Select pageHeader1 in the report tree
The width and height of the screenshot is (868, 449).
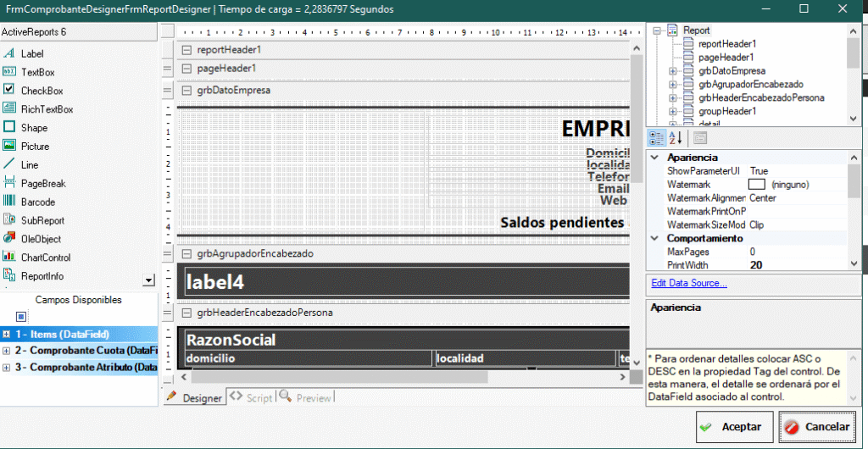point(726,58)
